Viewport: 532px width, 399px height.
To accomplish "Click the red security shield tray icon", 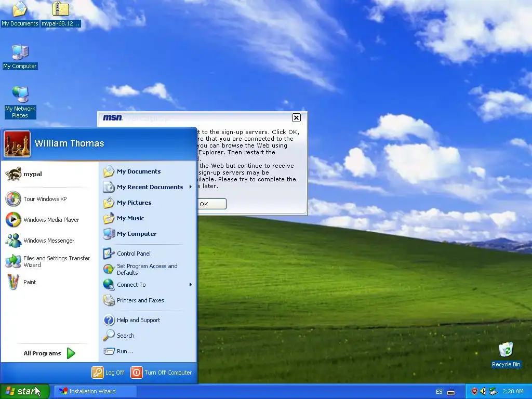I will coord(474,391).
